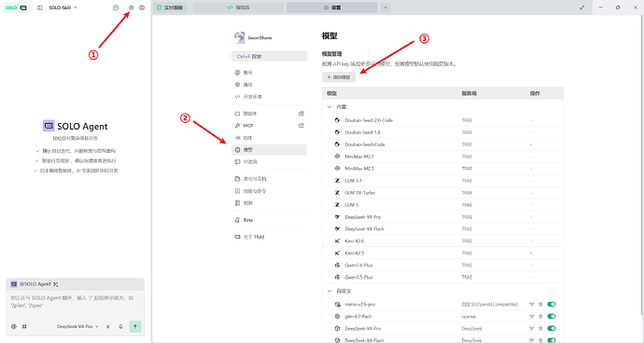Collapse the custom models group chevron

[329, 291]
